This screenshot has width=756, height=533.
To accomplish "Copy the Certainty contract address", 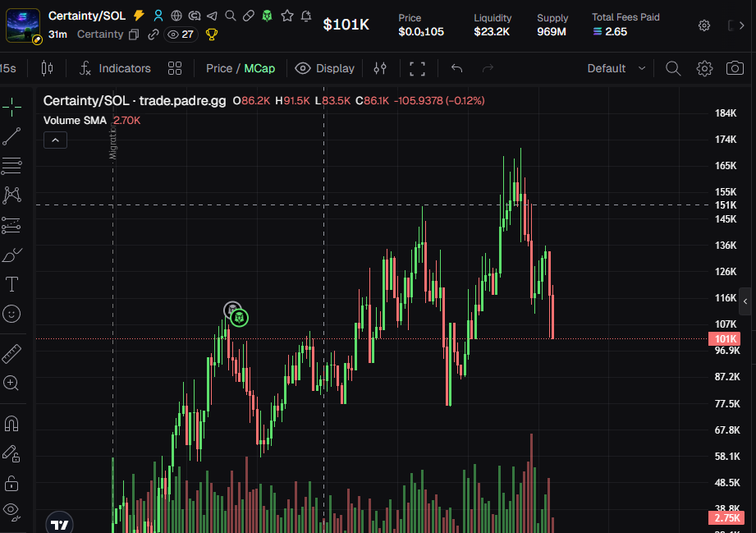I will coord(134,34).
